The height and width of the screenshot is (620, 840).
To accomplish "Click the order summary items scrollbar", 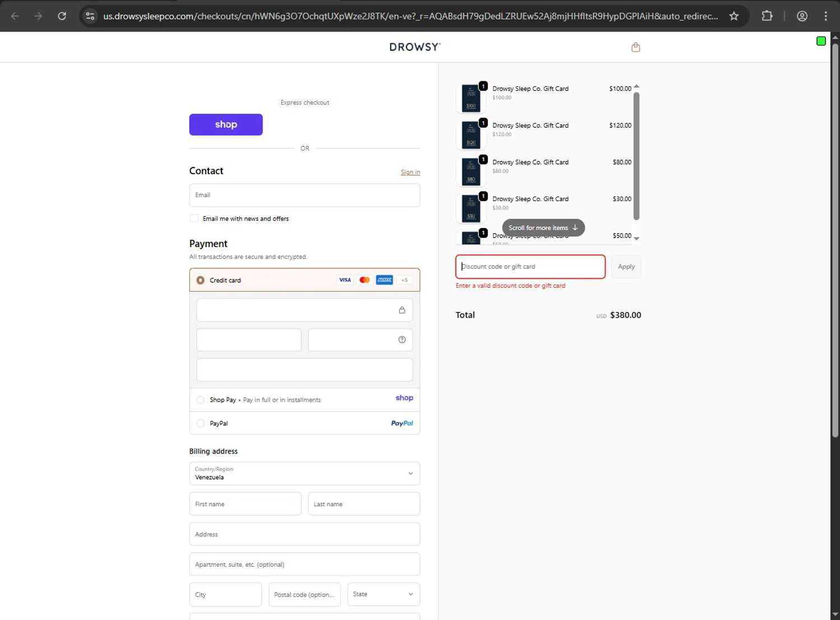I will 636,156.
